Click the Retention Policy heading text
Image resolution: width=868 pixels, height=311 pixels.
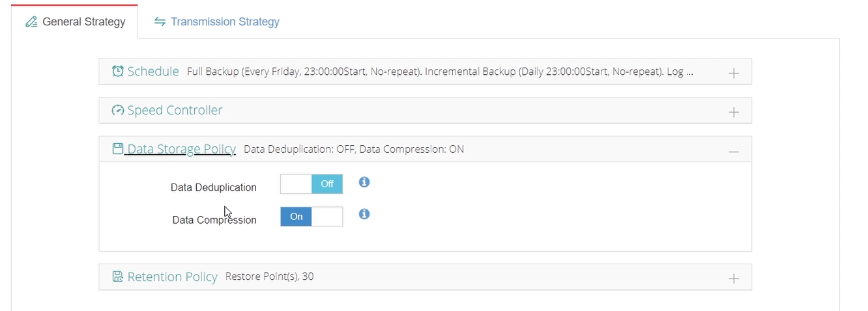coord(173,277)
